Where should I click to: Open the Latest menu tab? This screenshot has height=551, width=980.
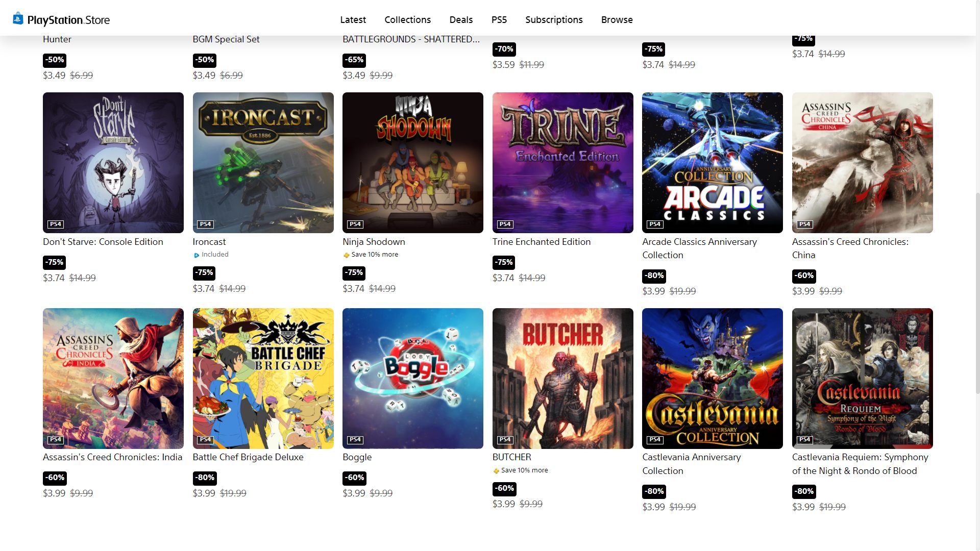[x=353, y=20]
